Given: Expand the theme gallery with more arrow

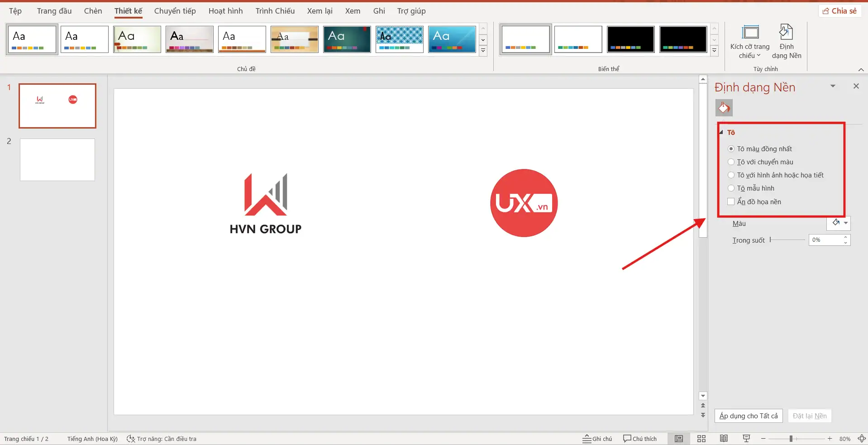Looking at the screenshot, I should tap(483, 51).
